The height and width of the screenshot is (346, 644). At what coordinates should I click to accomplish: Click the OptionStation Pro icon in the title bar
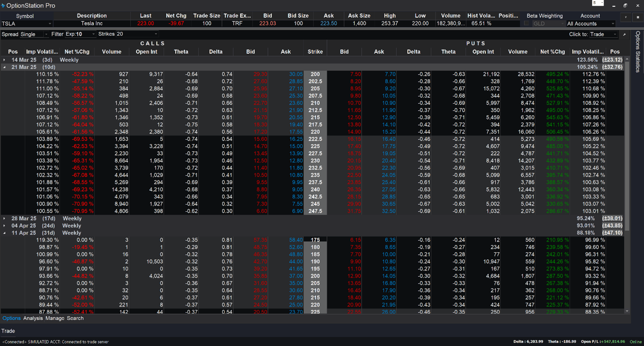point(4,5)
